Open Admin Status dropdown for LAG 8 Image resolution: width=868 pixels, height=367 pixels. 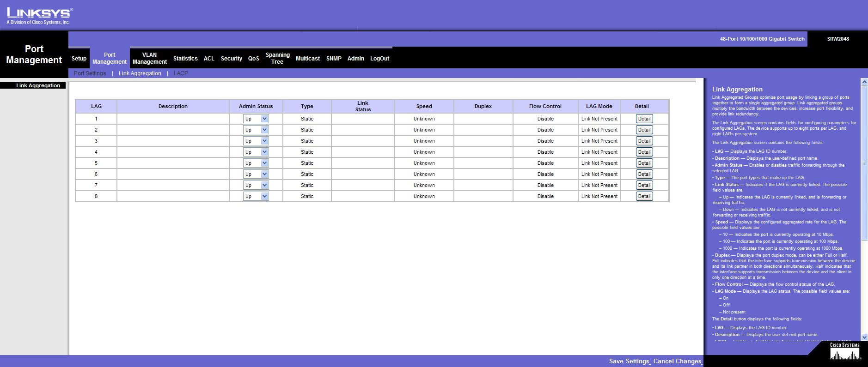click(x=256, y=196)
